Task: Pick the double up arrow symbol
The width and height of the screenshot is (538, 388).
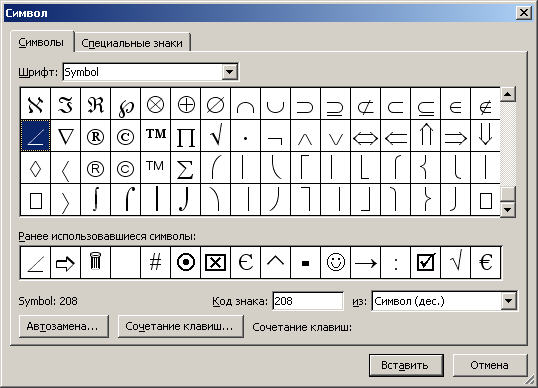Action: click(425, 136)
